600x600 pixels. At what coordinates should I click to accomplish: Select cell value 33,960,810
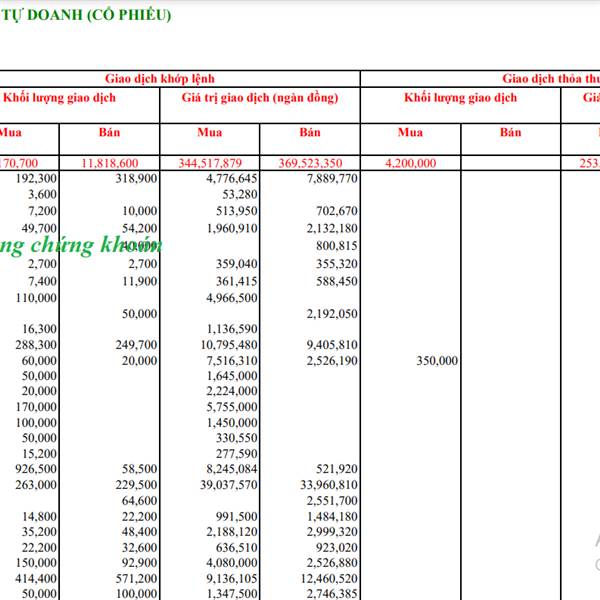click(x=329, y=485)
